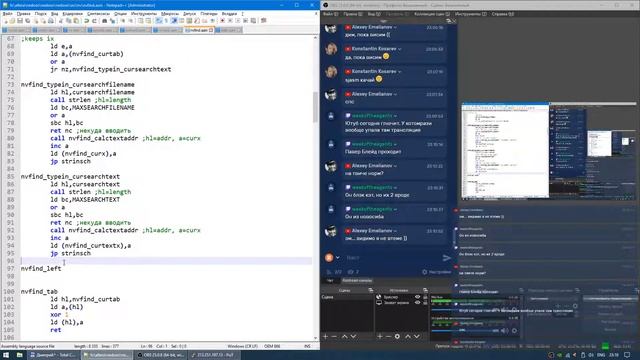640x360 pixels.
Task: Open Коллекция сцен menu in OBS
Action: point(432,14)
